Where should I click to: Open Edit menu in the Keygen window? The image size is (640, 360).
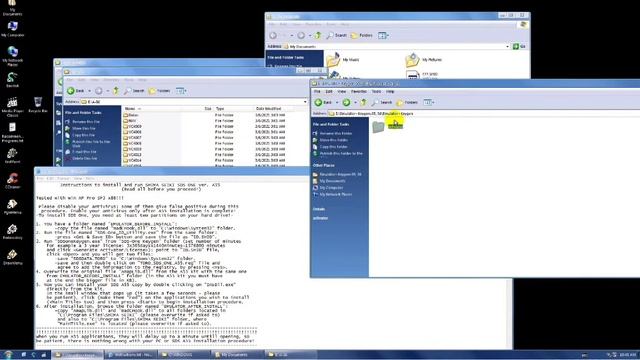(x=329, y=91)
